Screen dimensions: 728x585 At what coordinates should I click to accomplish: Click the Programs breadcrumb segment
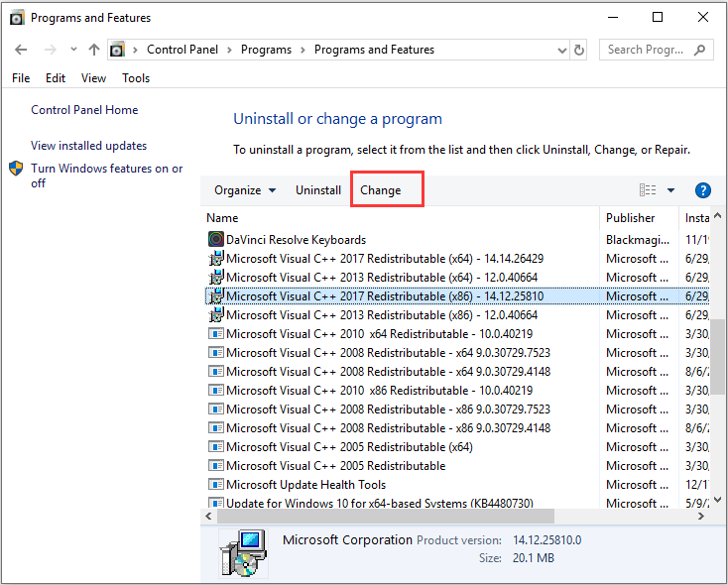click(x=266, y=50)
